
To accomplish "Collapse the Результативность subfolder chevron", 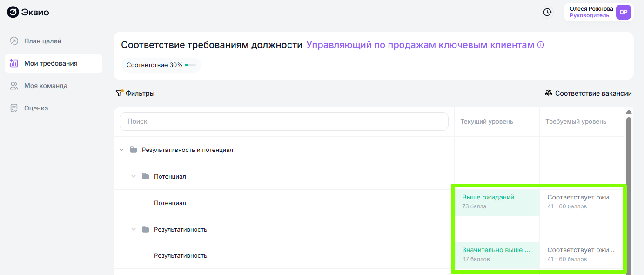I will (134, 229).
